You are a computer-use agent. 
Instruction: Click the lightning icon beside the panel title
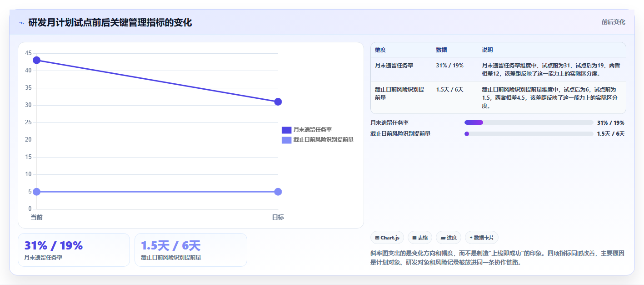click(22, 22)
